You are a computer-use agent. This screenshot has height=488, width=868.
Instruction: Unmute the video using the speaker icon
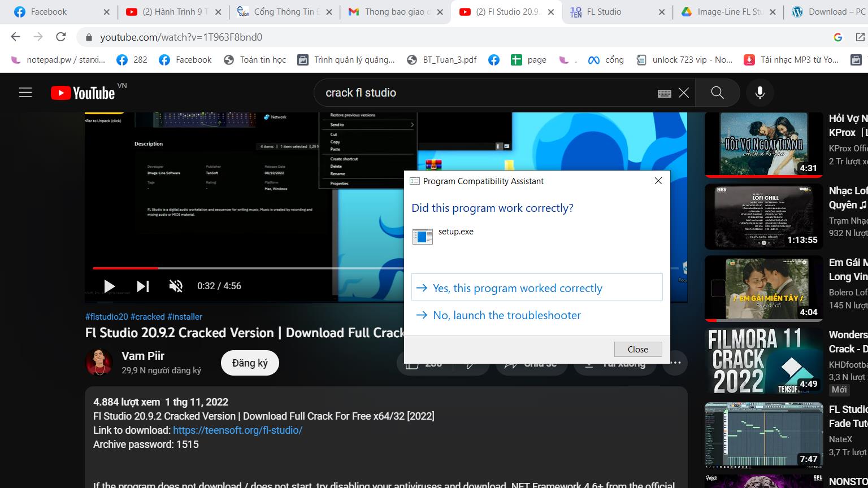click(176, 286)
